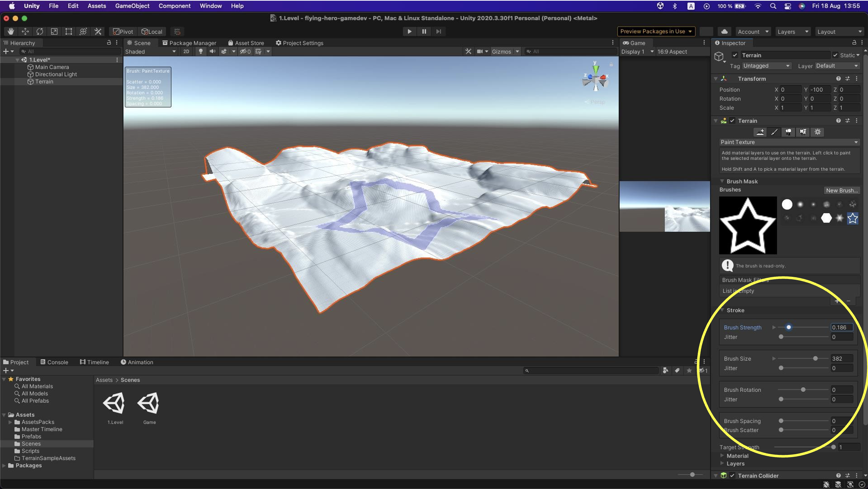Image resolution: width=868 pixels, height=489 pixels.
Task: Select the Move tool
Action: 25,31
